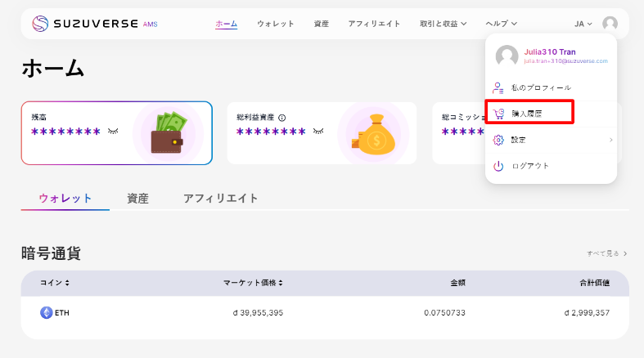Image resolution: width=644 pixels, height=358 pixels.
Task: Expand the 設定 submenu arrow
Action: coord(610,140)
